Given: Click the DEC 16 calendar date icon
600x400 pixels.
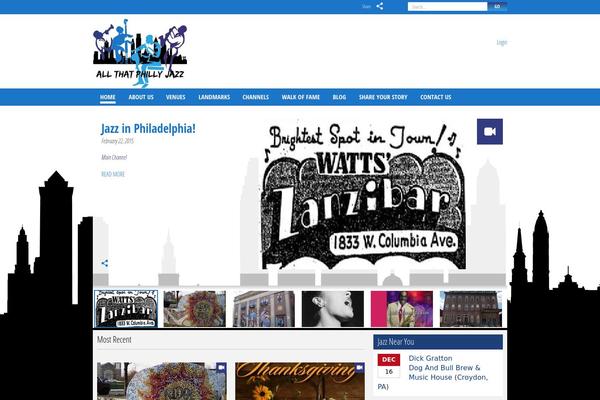Looking at the screenshot, I should click(x=389, y=366).
